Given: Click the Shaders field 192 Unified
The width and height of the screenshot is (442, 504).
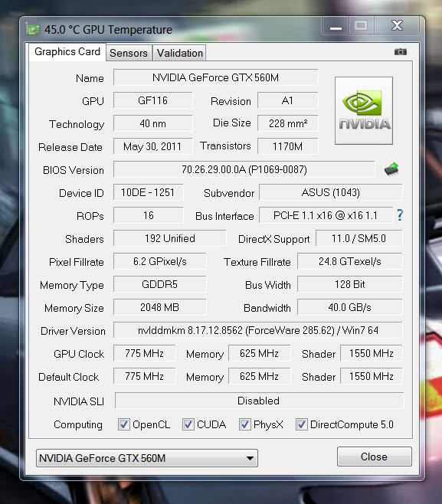Looking at the screenshot, I should [x=170, y=238].
